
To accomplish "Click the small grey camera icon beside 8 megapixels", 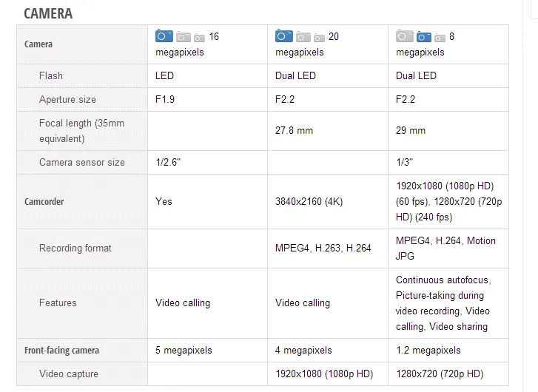I will (440, 37).
